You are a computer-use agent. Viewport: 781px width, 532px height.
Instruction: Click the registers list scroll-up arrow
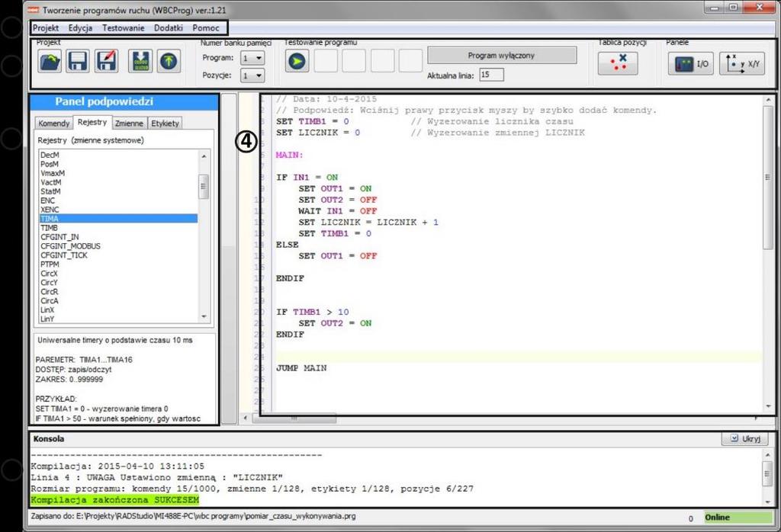[x=204, y=156]
